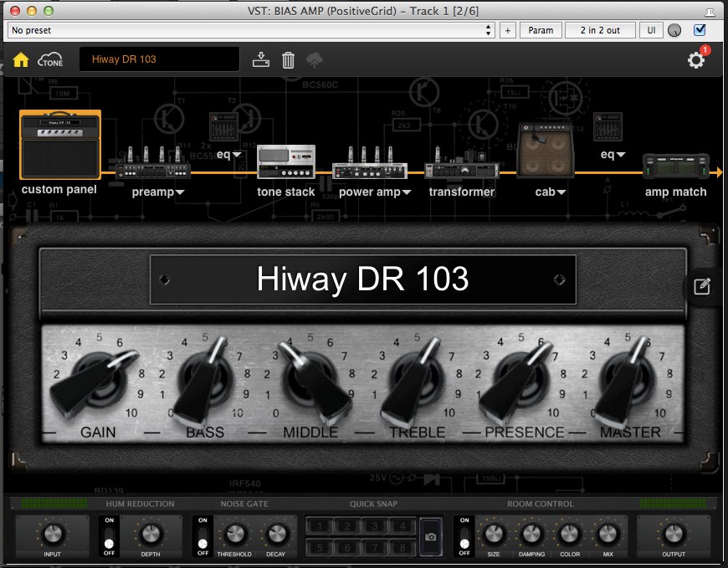Screen dimensions: 728x568
Task: Open the settings gear icon
Action: click(696, 60)
